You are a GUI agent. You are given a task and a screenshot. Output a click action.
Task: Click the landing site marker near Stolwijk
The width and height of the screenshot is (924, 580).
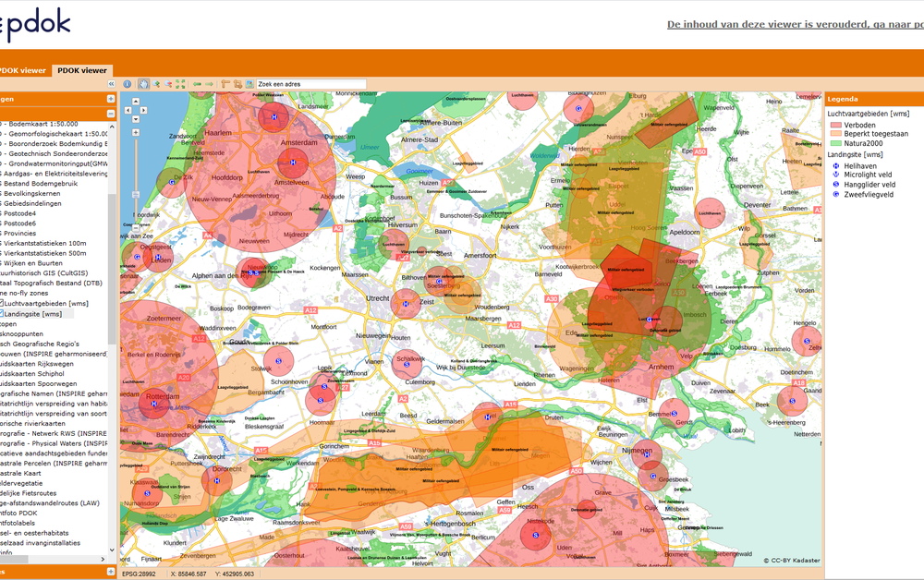tap(279, 360)
